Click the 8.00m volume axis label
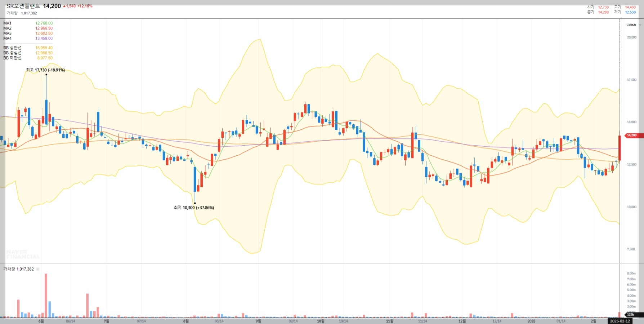The height and width of the screenshot is (324, 644). [x=631, y=274]
